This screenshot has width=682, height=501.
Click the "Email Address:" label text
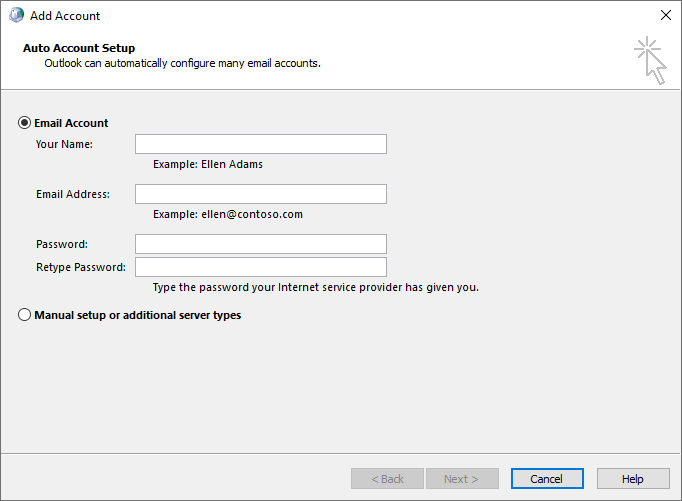pos(73,194)
